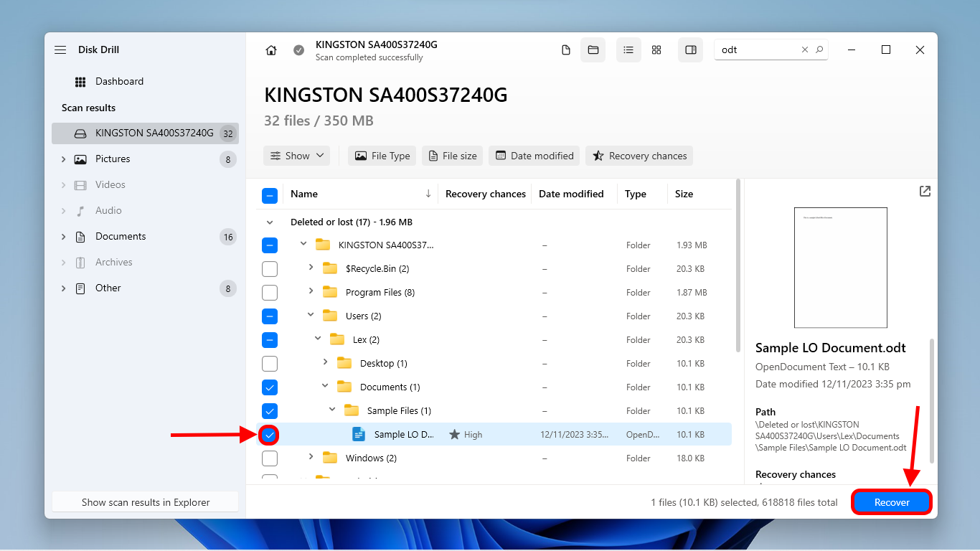
Task: Switch to folder view icon in toolbar
Action: pos(593,50)
